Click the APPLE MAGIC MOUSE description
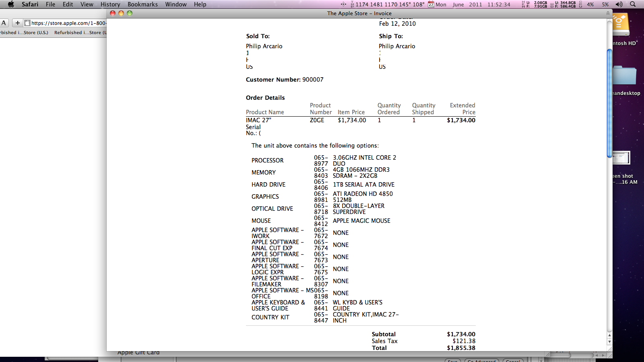The image size is (644, 362). [361, 221]
